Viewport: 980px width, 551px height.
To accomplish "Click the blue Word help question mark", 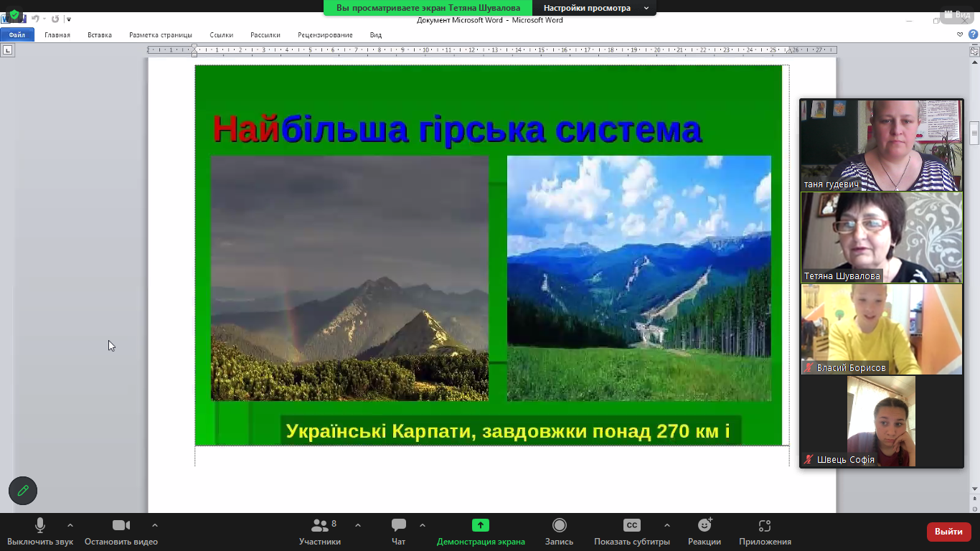I will pos(974,34).
